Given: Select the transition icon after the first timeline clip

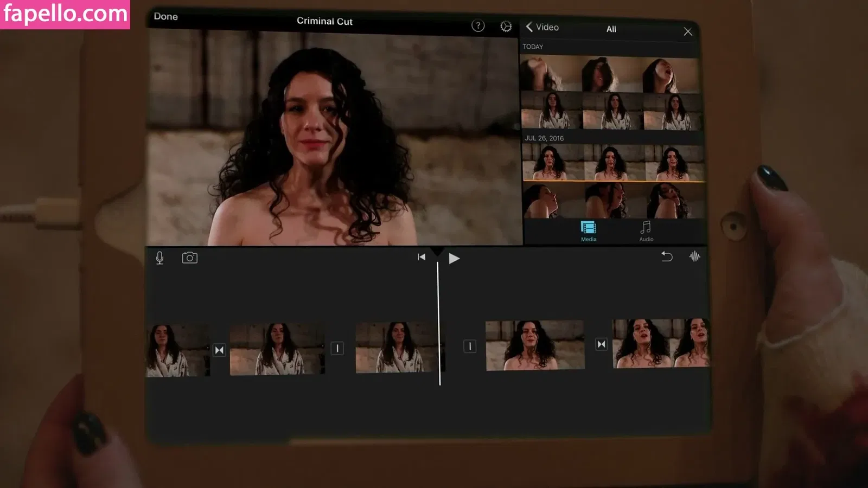Looking at the screenshot, I should point(219,350).
